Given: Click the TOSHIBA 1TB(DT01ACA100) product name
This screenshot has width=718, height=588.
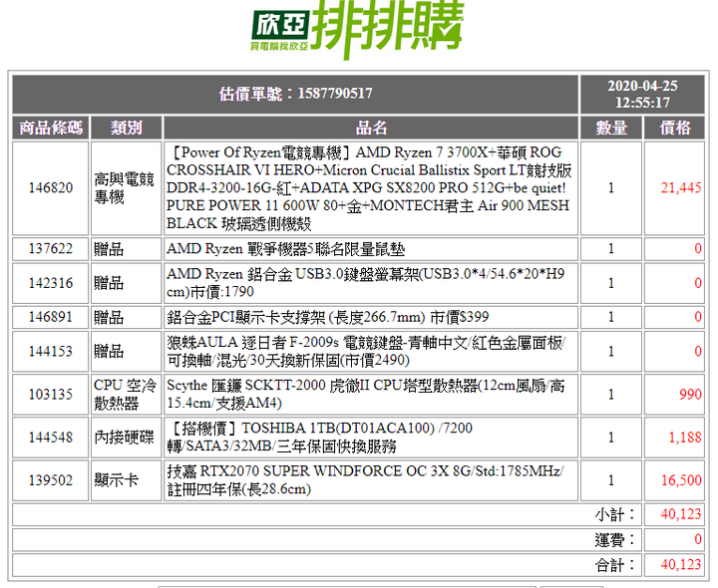Looking at the screenshot, I should 371,438.
